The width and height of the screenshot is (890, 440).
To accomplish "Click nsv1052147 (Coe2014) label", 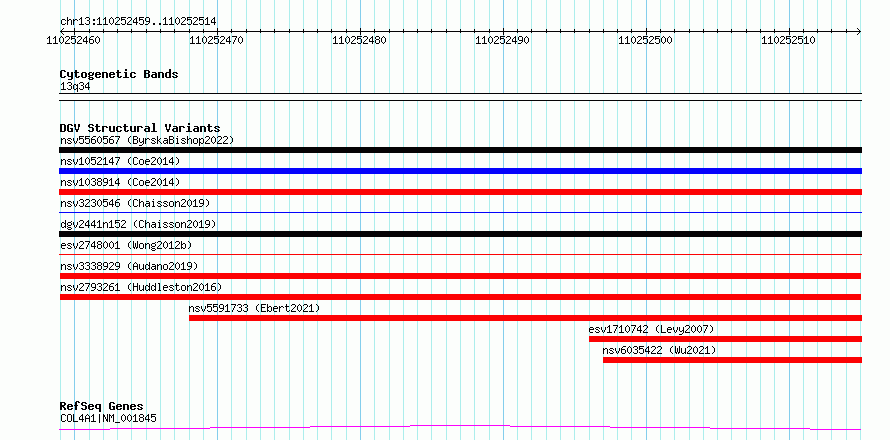I will [120, 161].
